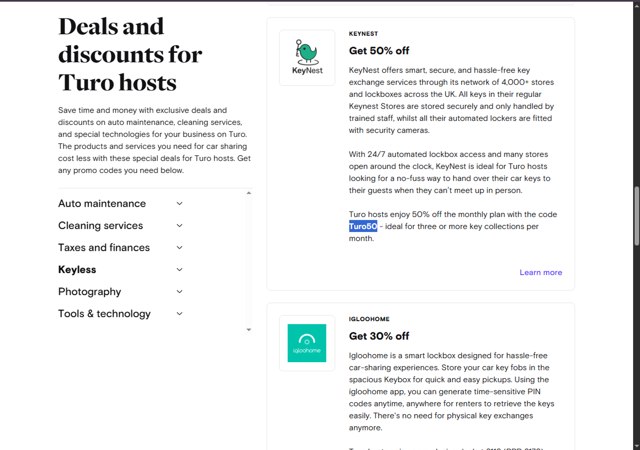Click category list scroll down arrow

pyautogui.click(x=249, y=330)
